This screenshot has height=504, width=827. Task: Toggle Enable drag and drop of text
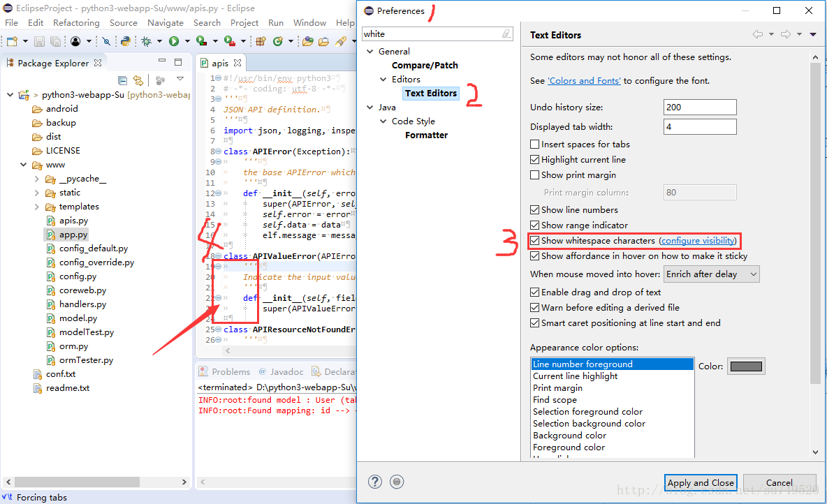click(x=535, y=292)
